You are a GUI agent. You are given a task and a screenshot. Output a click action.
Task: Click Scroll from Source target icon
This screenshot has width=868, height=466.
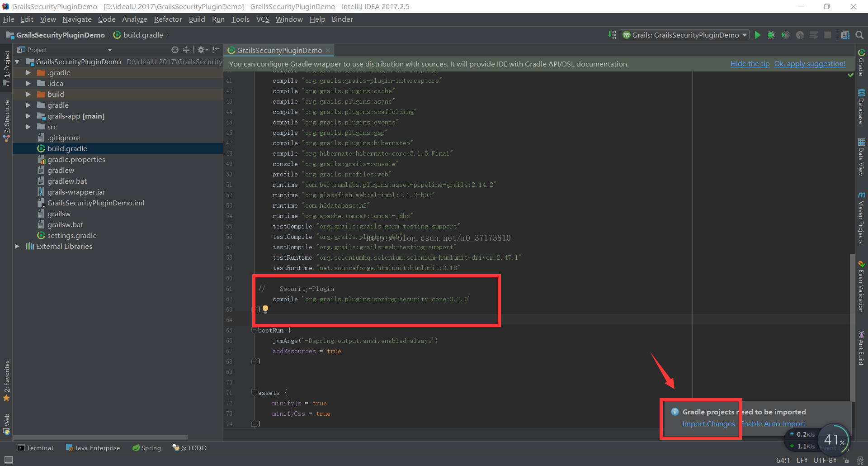(x=175, y=50)
